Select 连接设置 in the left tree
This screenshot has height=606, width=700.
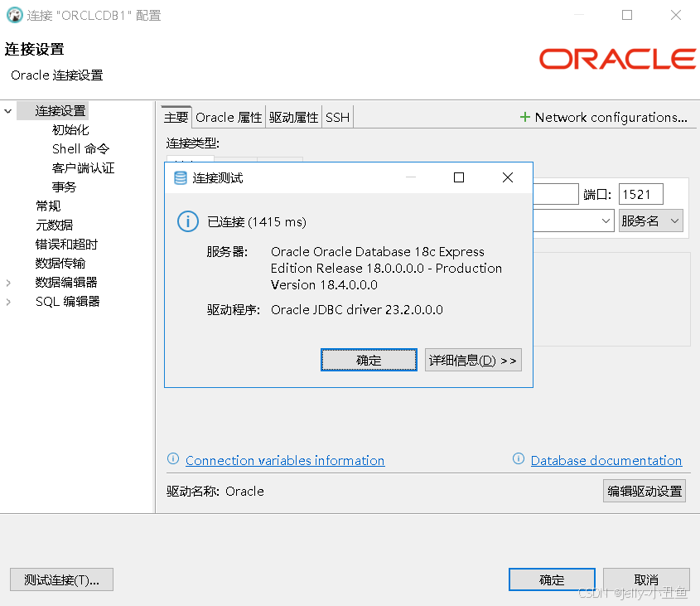[x=60, y=111]
